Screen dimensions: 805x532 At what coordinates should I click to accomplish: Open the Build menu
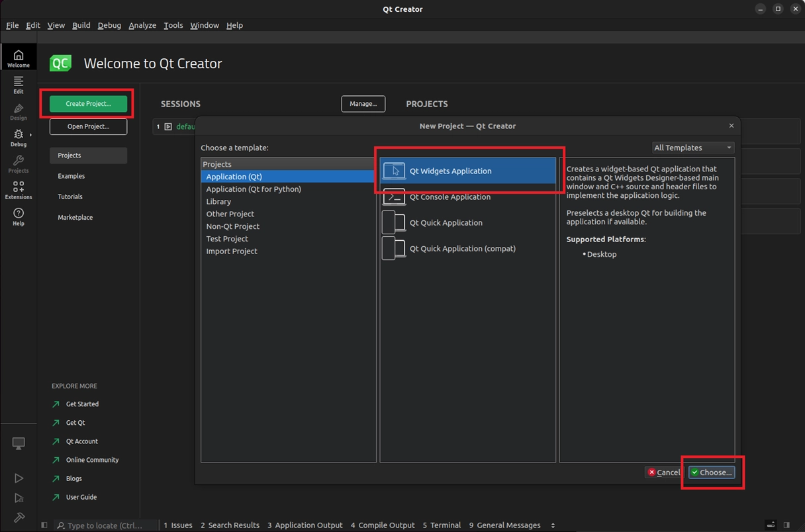point(81,25)
